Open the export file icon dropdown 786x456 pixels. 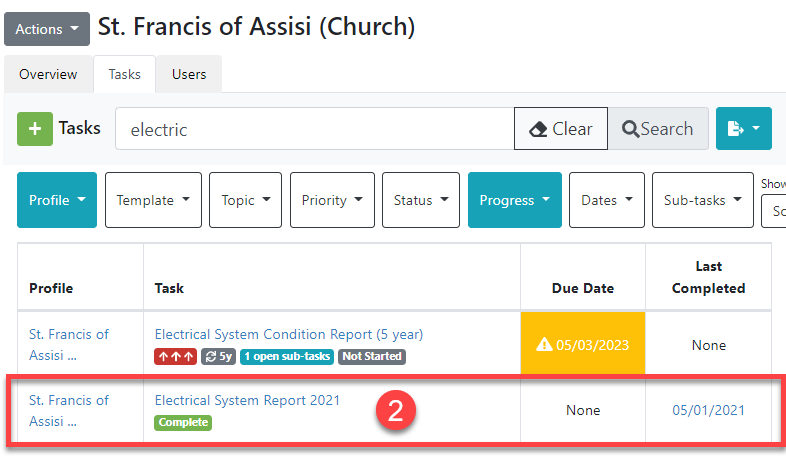(743, 129)
